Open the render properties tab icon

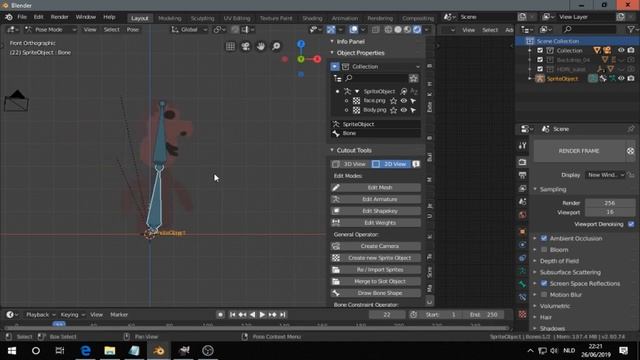522,162
